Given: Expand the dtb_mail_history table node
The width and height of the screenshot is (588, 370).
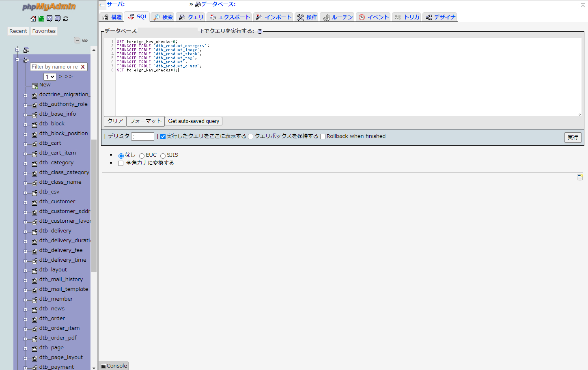Looking at the screenshot, I should pos(25,281).
